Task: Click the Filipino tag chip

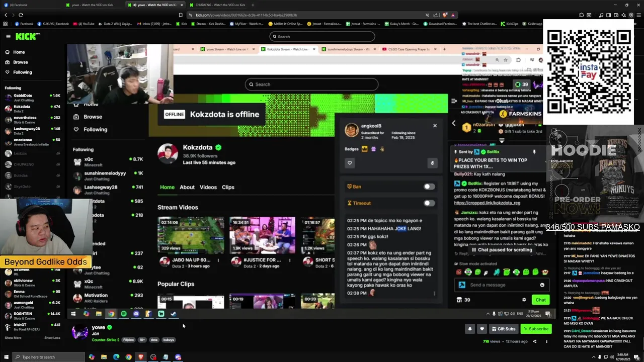Action: (129, 340)
